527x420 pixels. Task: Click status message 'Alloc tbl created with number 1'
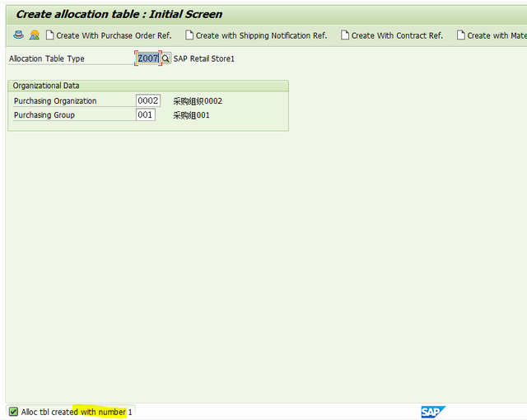(77, 412)
